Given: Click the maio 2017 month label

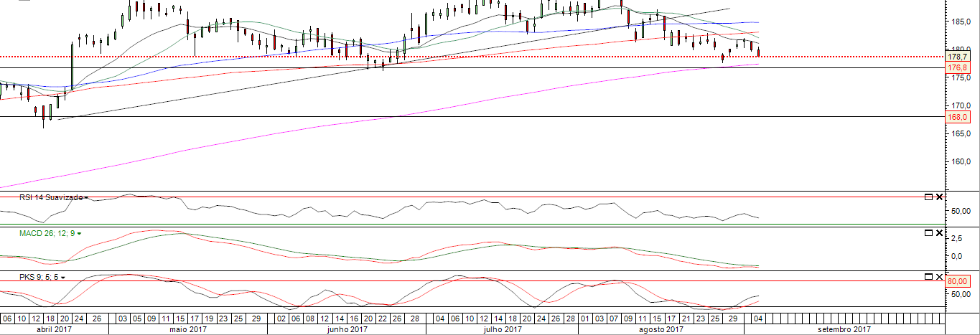Looking at the screenshot, I should [x=188, y=329].
